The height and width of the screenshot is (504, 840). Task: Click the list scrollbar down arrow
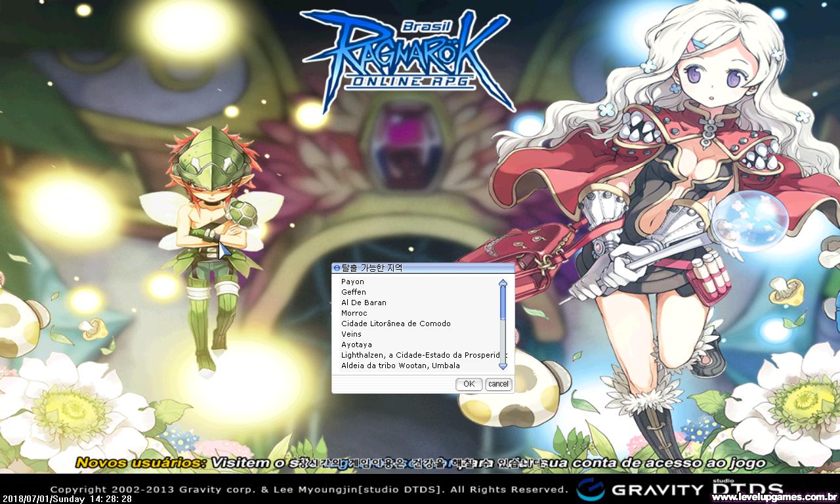[x=503, y=366]
